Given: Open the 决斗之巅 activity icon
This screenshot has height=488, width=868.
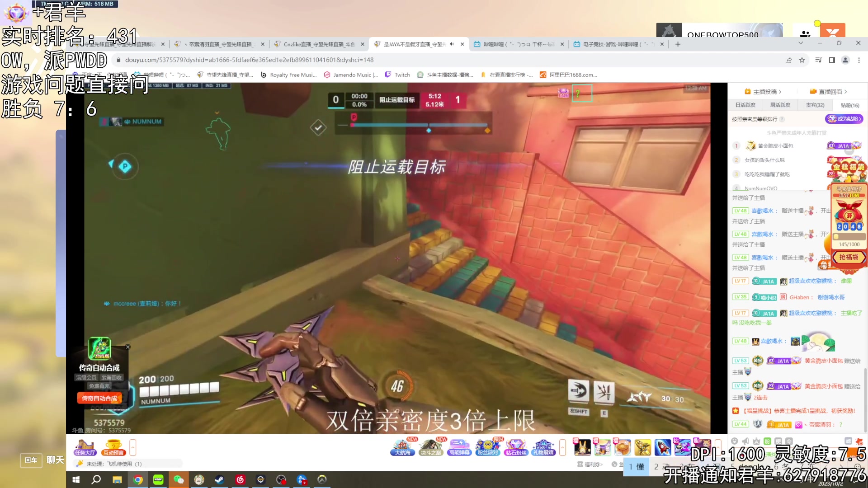Looking at the screenshot, I should [x=431, y=447].
